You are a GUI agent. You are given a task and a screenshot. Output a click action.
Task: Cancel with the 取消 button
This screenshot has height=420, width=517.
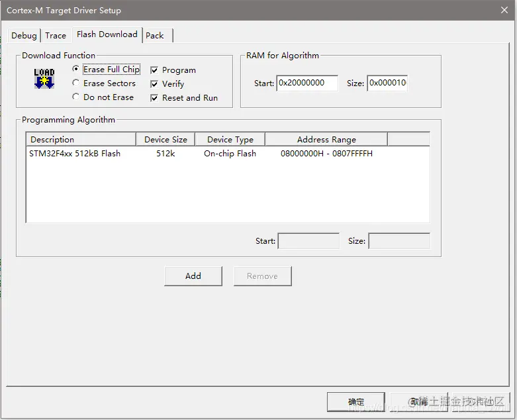point(419,402)
